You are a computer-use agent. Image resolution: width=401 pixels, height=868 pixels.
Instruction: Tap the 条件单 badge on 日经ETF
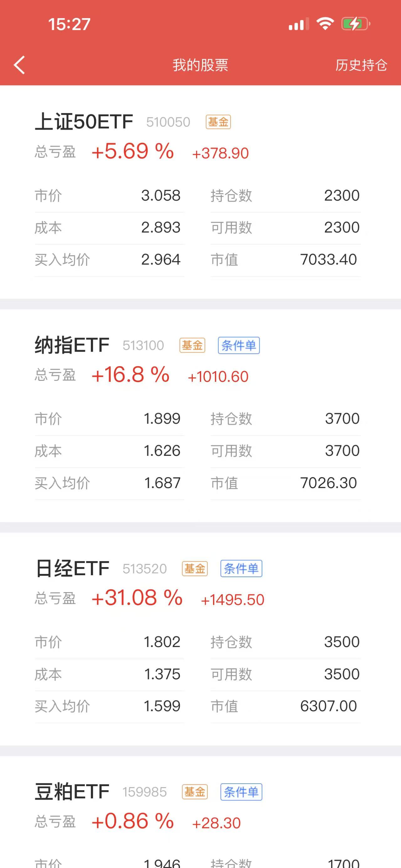241,569
